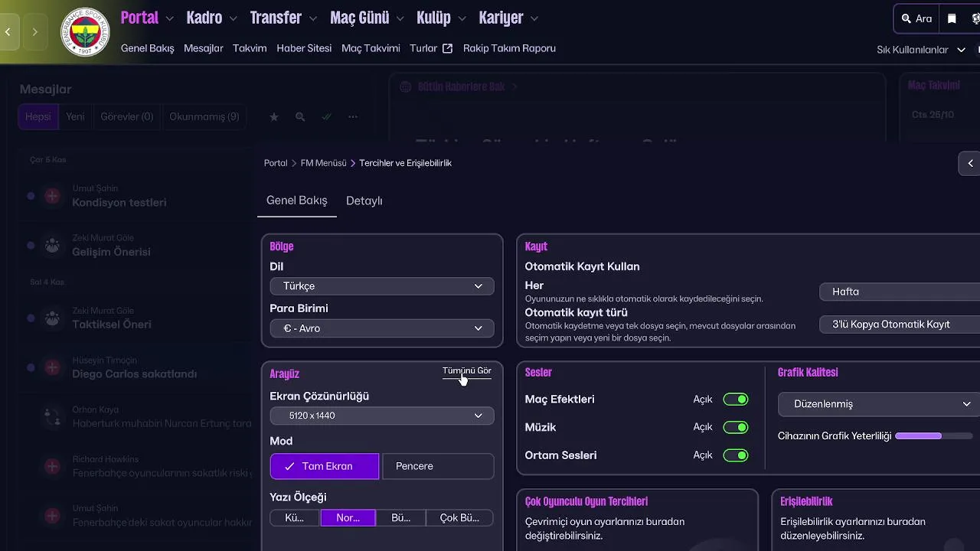Toggle the Müzik switch
The image size is (980, 551).
pos(736,427)
